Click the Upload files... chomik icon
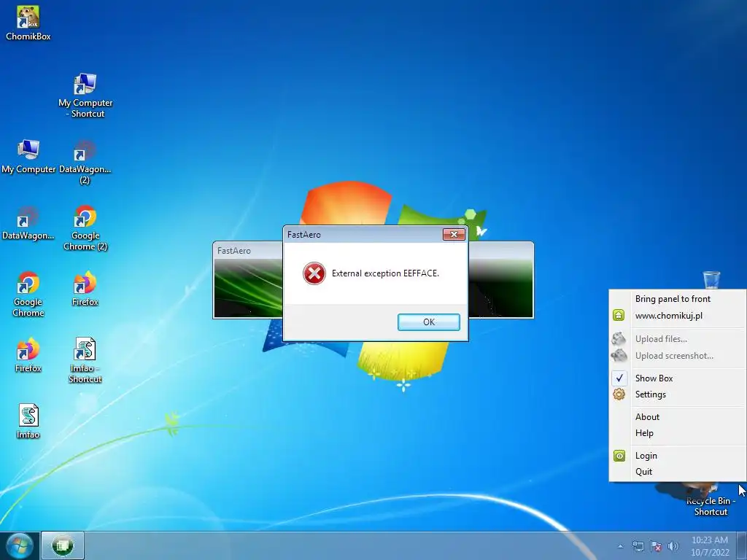 click(619, 339)
